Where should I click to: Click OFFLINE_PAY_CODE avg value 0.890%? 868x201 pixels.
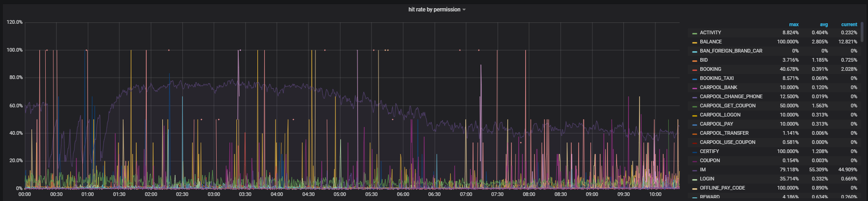[x=820, y=188]
